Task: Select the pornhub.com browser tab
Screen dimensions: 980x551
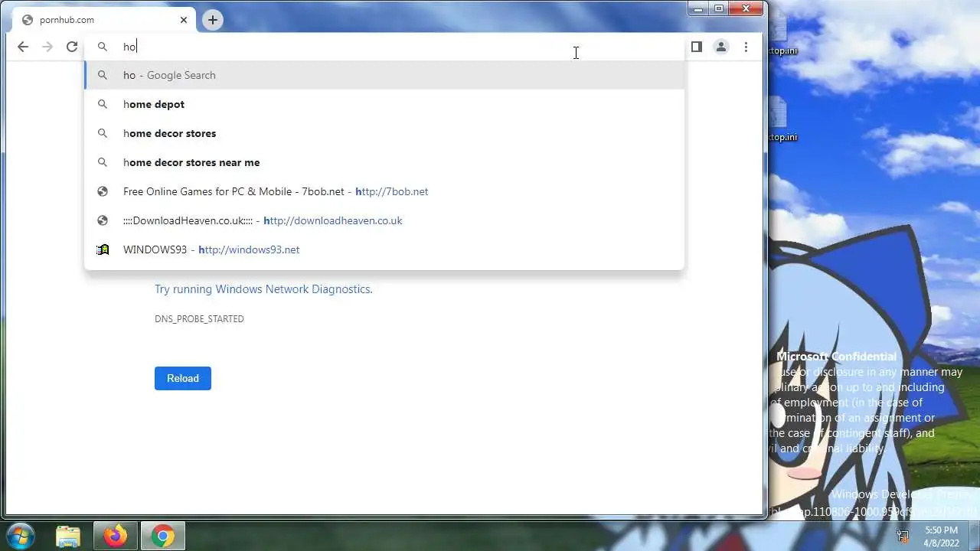Action: point(103,20)
